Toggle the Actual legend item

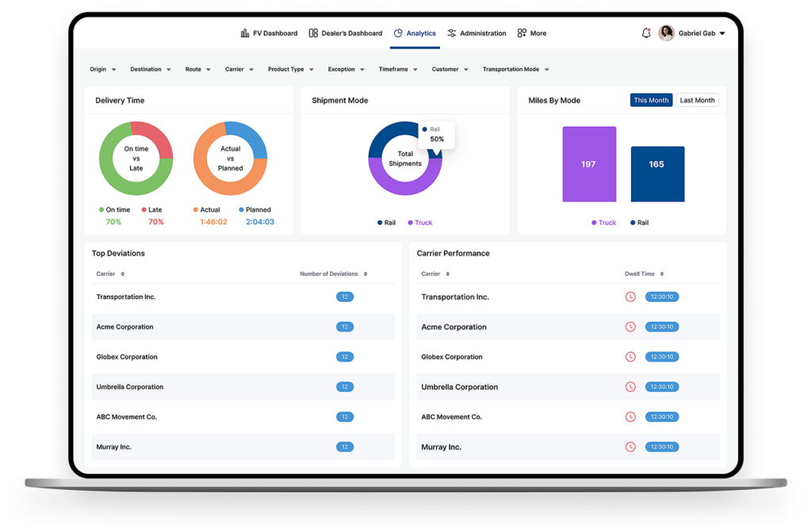tap(206, 210)
